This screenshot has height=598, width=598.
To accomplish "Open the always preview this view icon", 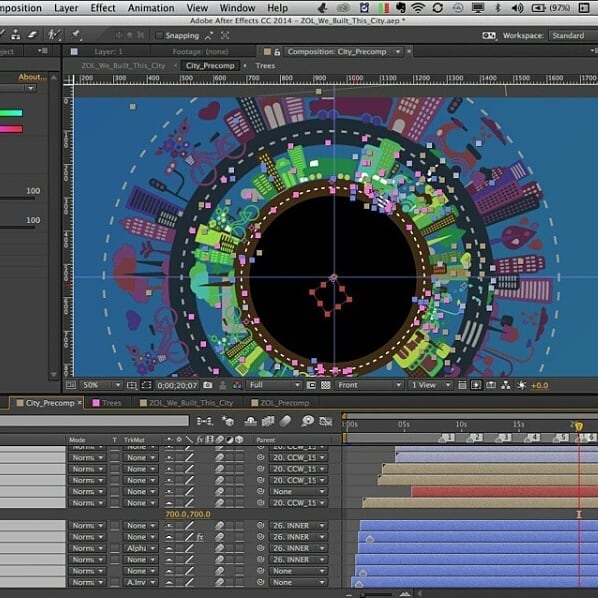I will pyautogui.click(x=71, y=385).
